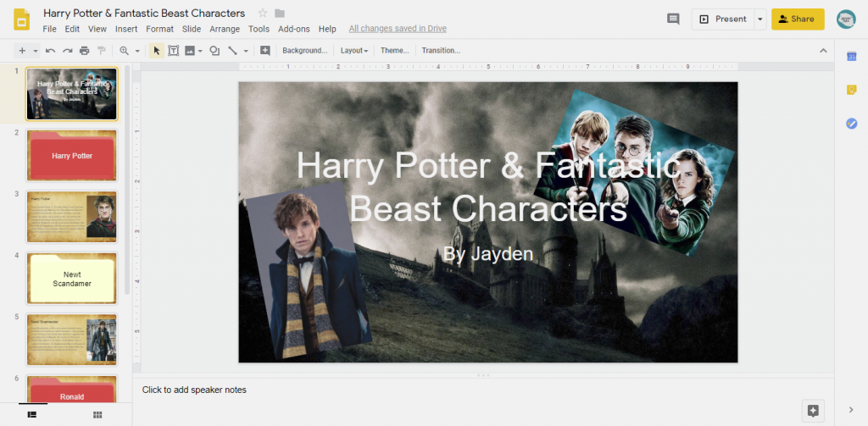Viewport: 868px width, 426px height.
Task: Open the zoom dropdown arrow
Action: click(x=136, y=51)
